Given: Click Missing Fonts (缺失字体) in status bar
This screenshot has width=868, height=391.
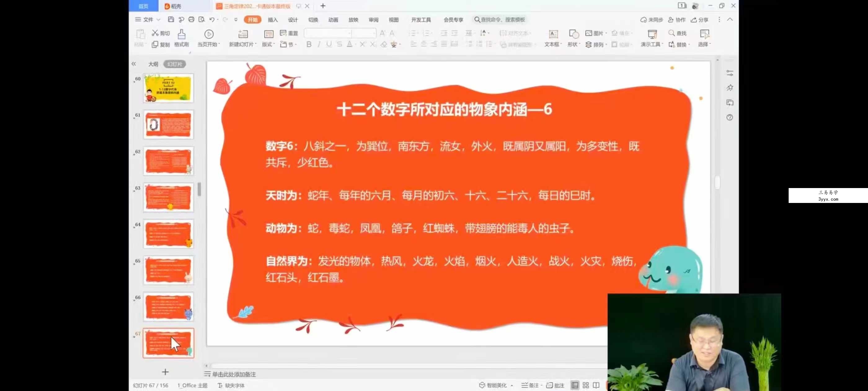Looking at the screenshot, I should pyautogui.click(x=231, y=385).
